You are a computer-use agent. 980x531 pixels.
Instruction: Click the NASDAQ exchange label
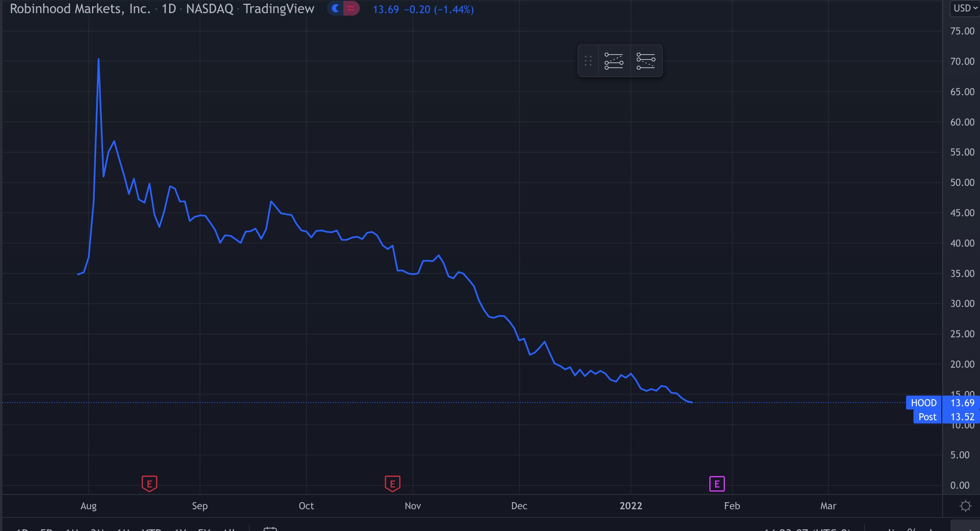[209, 9]
